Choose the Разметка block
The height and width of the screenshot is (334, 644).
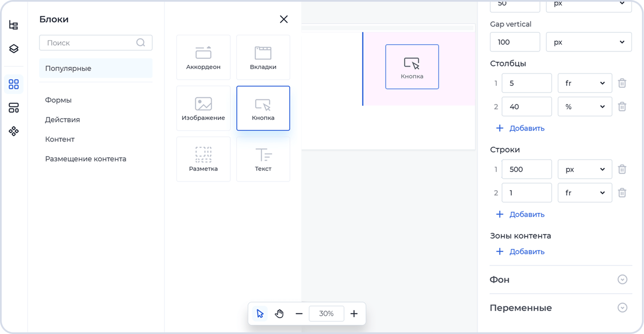coord(203,159)
